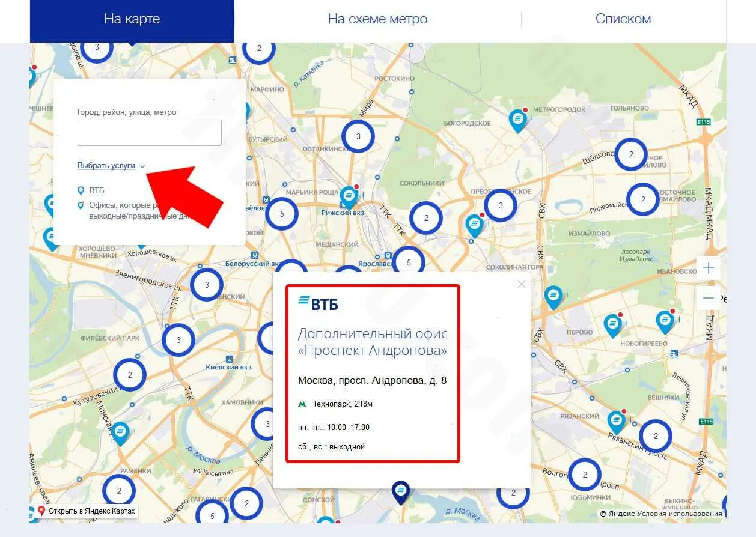The image size is (756, 537).
Task: Switch to the «На карте» tab
Action: point(132,19)
